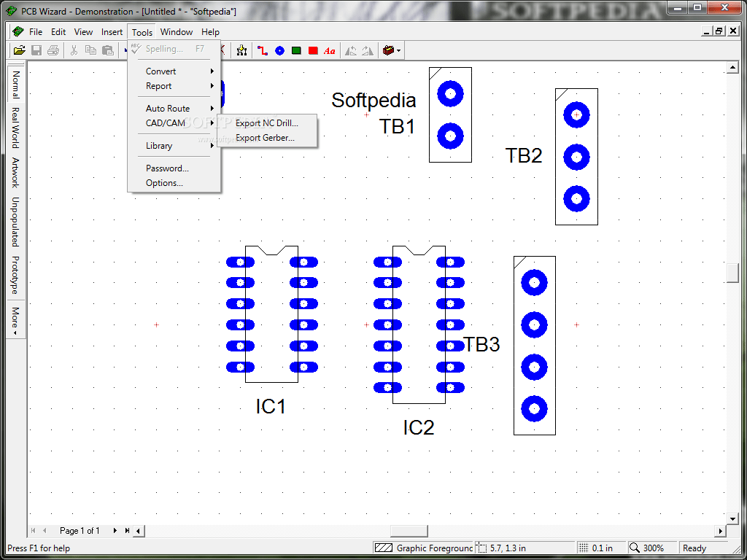Select the IC2 component label
The width and height of the screenshot is (747, 560).
coord(419,427)
